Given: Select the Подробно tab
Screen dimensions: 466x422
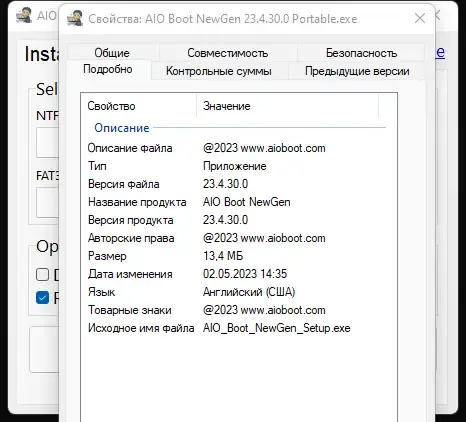Looking at the screenshot, I should (108, 69).
